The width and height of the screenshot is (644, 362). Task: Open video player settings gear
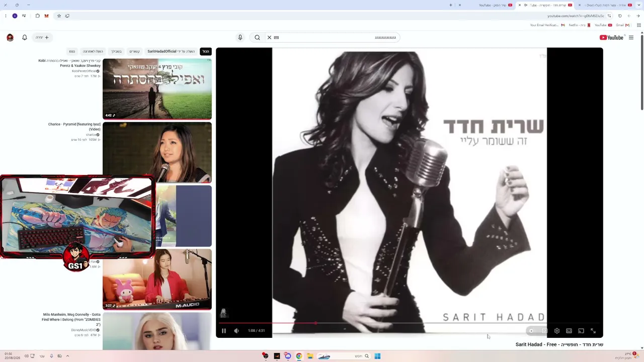click(557, 331)
